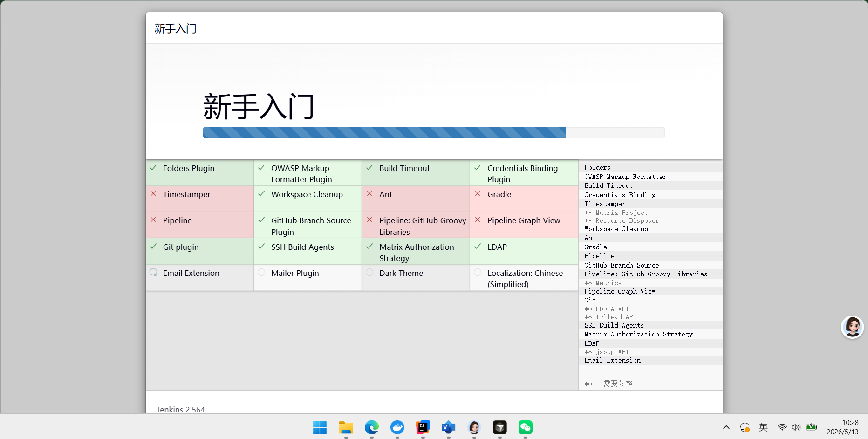The width and height of the screenshot is (868, 439).
Task: Click the checkmark next to LDAP
Action: coord(478,247)
